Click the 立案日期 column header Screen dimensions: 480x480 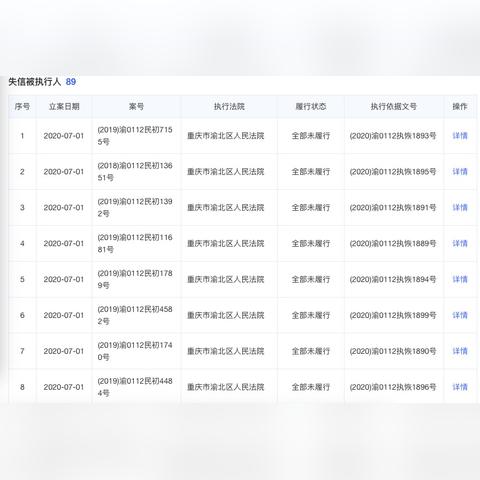[x=64, y=107]
